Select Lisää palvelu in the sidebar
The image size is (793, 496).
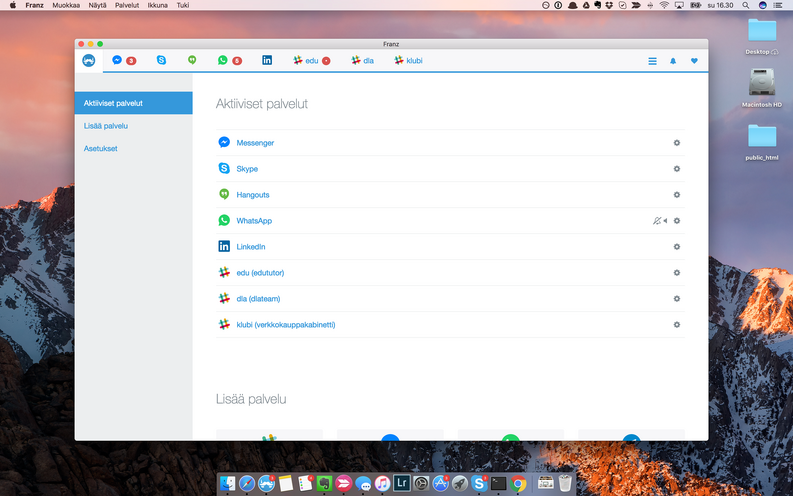click(x=106, y=126)
